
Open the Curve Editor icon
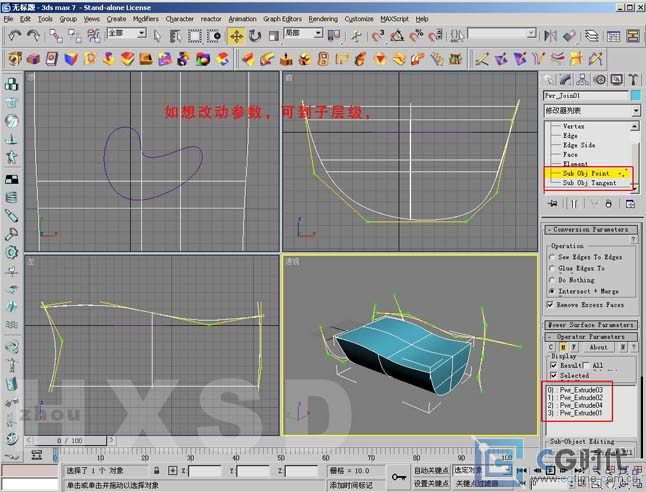coord(613,36)
